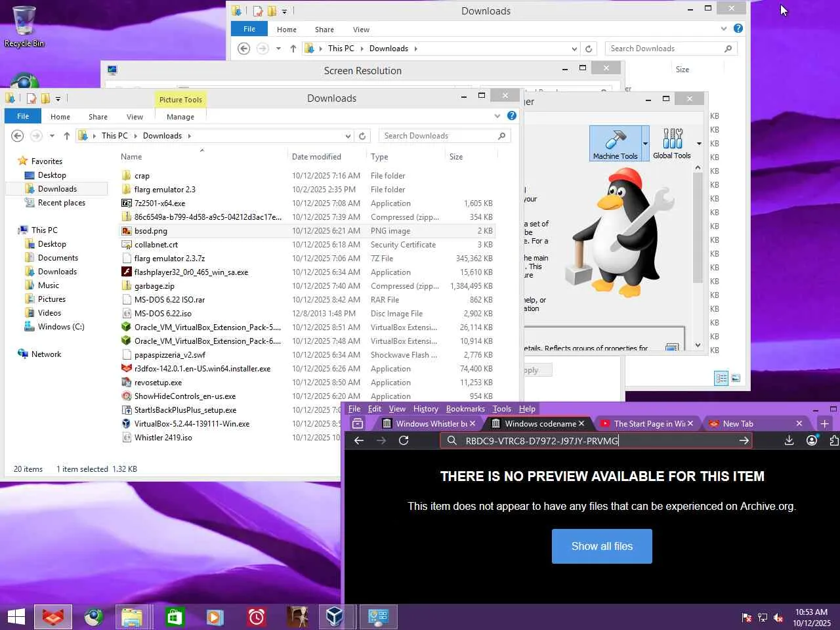This screenshot has height=630, width=840.
Task: Click Back arrow in front Downloads window
Action: (x=18, y=136)
